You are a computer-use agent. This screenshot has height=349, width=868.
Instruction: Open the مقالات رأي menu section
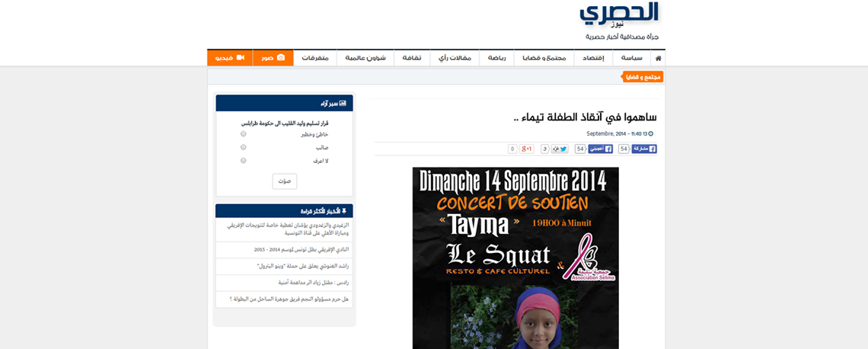point(455,58)
